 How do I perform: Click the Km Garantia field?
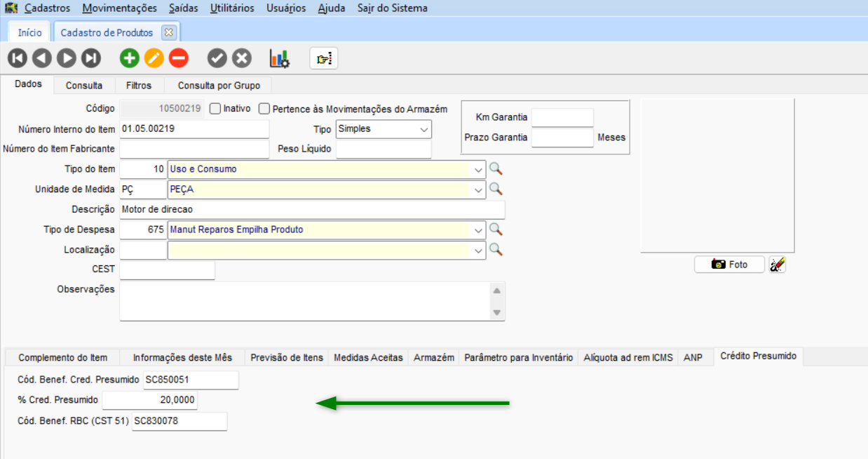pos(562,117)
